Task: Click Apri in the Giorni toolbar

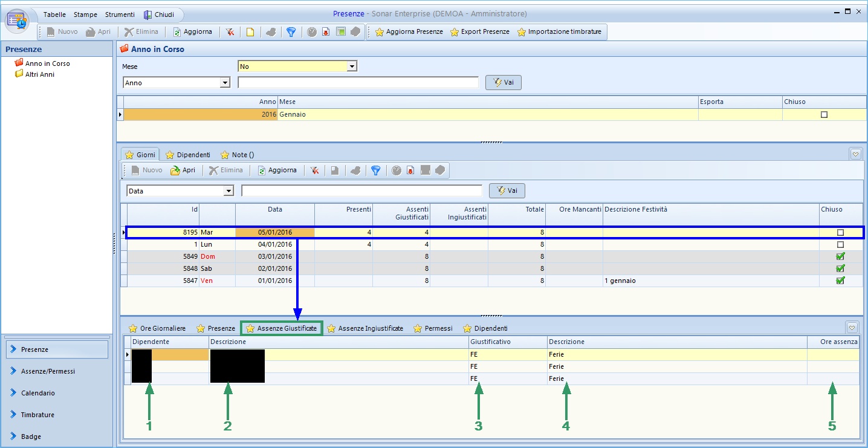Action: 183,170
